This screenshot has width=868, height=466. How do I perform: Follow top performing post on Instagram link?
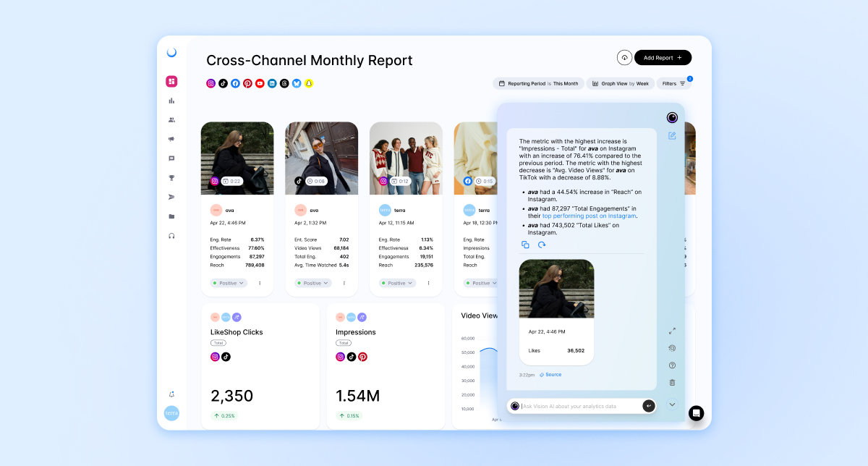tap(590, 216)
